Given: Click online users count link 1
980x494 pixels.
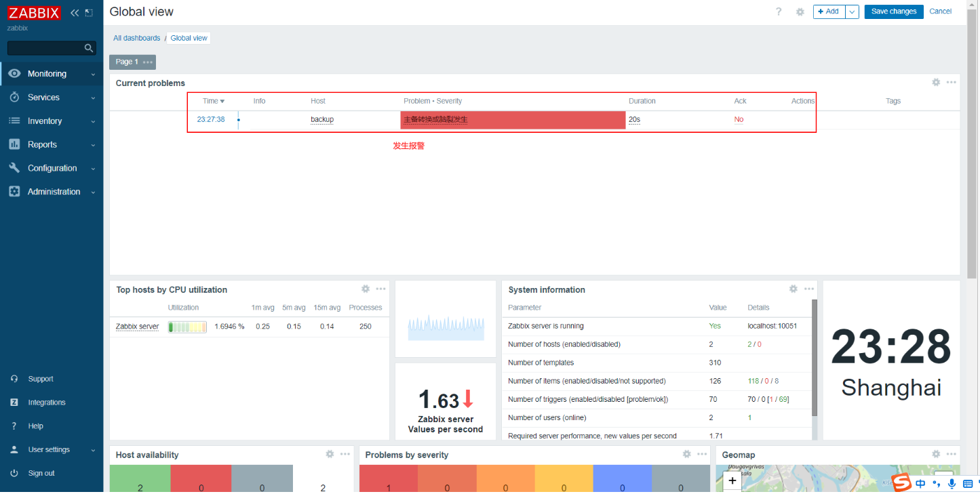Looking at the screenshot, I should click(x=749, y=418).
